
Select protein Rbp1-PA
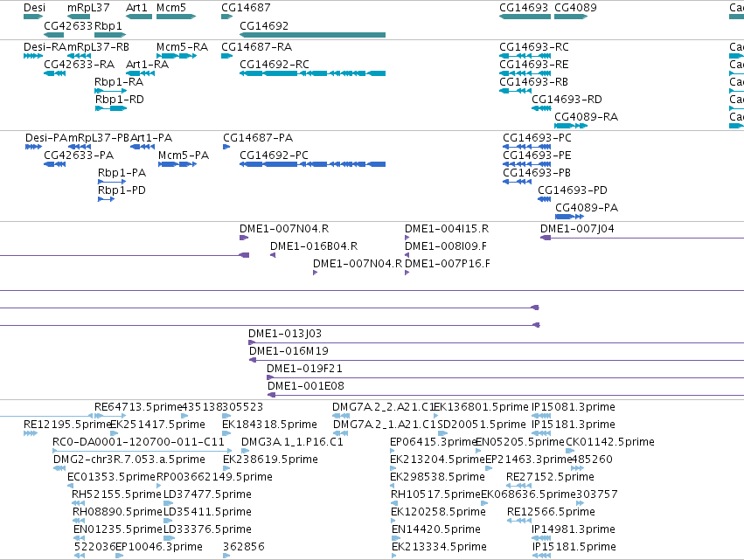112,182
